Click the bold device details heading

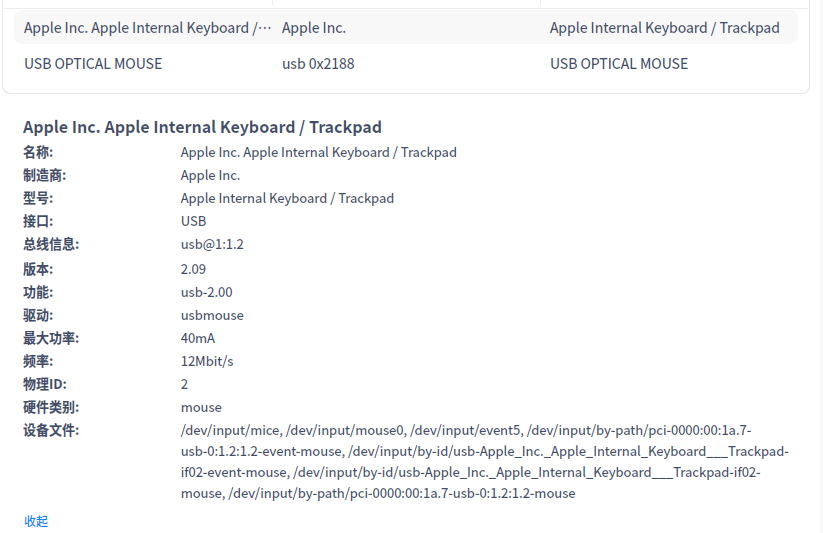pyautogui.click(x=202, y=127)
